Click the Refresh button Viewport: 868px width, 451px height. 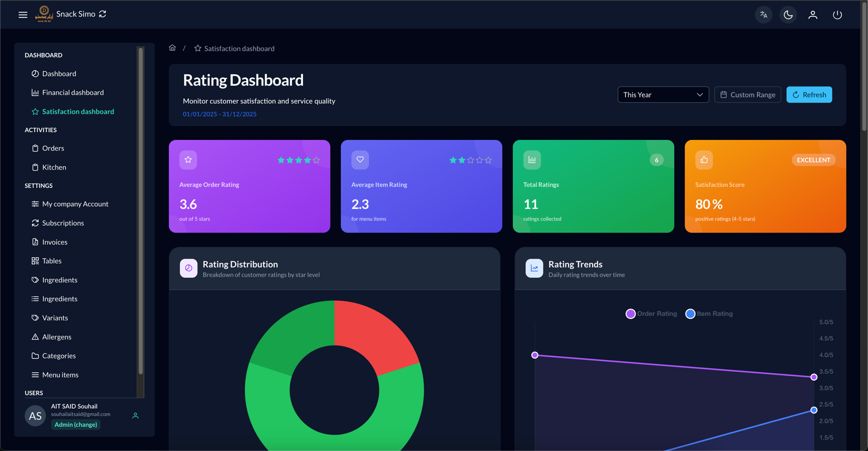pos(809,94)
